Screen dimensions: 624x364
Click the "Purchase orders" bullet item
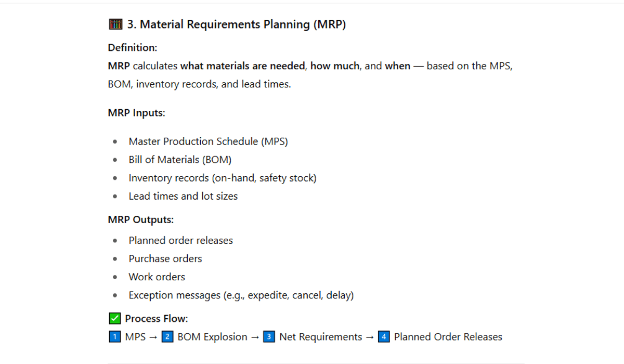(x=165, y=258)
